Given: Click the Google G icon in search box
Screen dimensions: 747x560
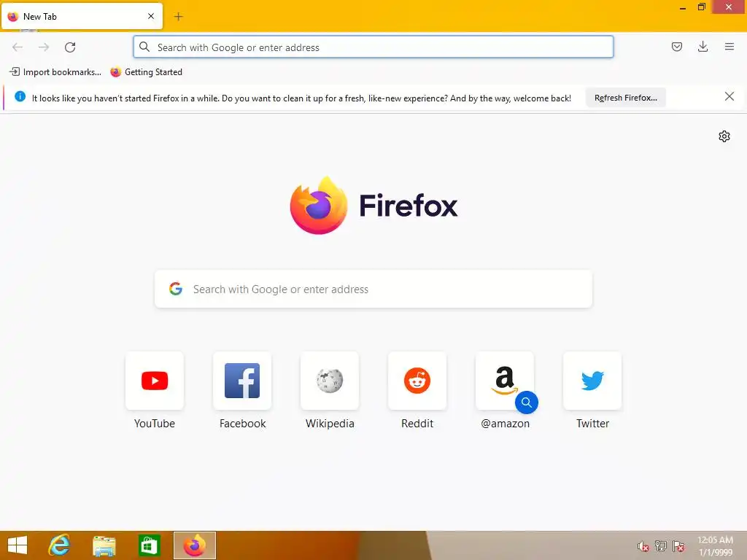Looking at the screenshot, I should pyautogui.click(x=176, y=289).
